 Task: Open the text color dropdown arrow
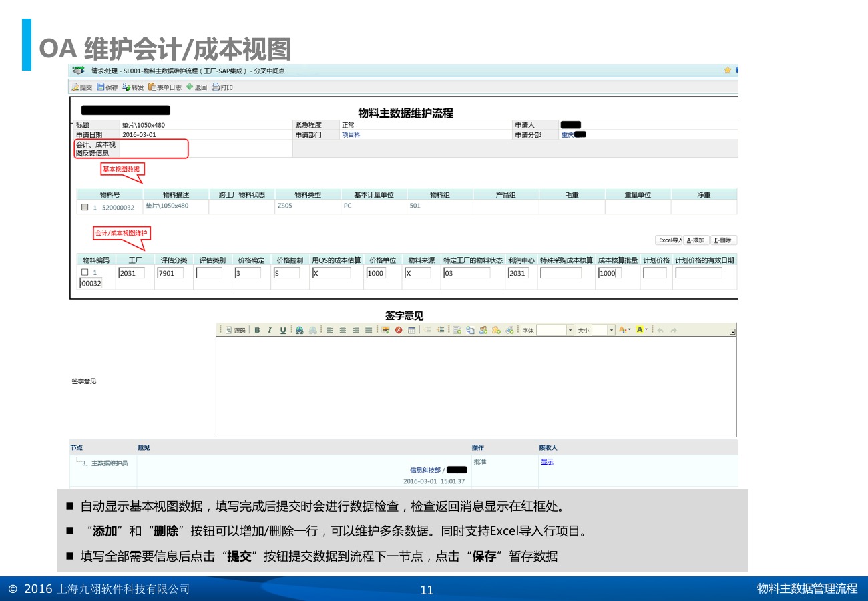coord(629,330)
